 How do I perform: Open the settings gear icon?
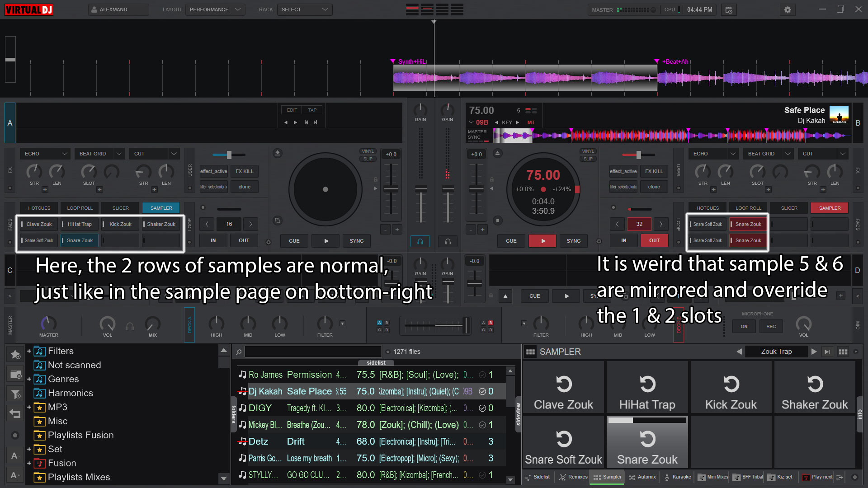click(x=788, y=9)
